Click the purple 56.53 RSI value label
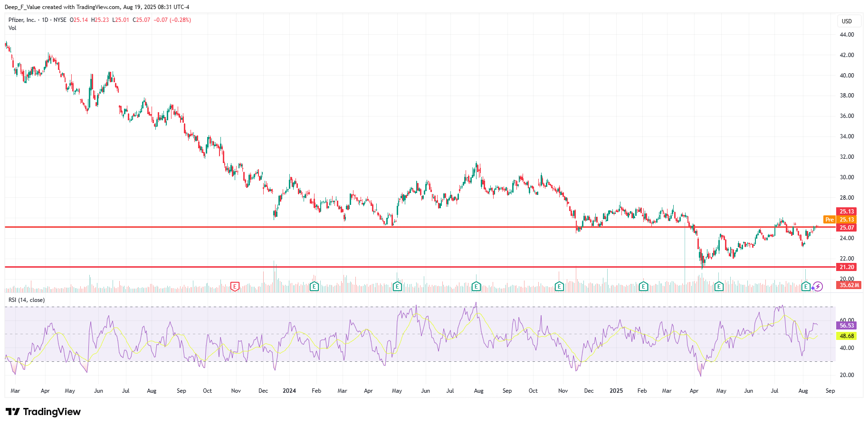868x426 pixels. coord(847,326)
